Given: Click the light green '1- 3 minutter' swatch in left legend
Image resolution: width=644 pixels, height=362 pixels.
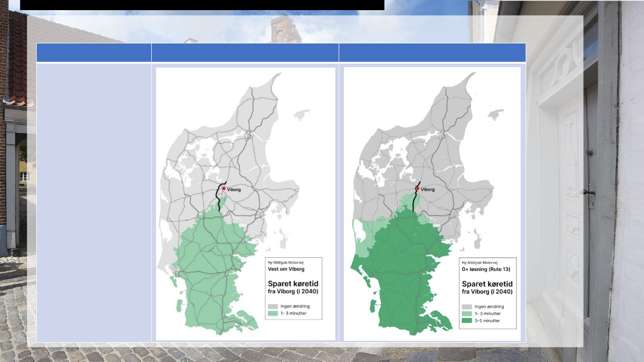Looking at the screenshot, I should click(x=273, y=314).
